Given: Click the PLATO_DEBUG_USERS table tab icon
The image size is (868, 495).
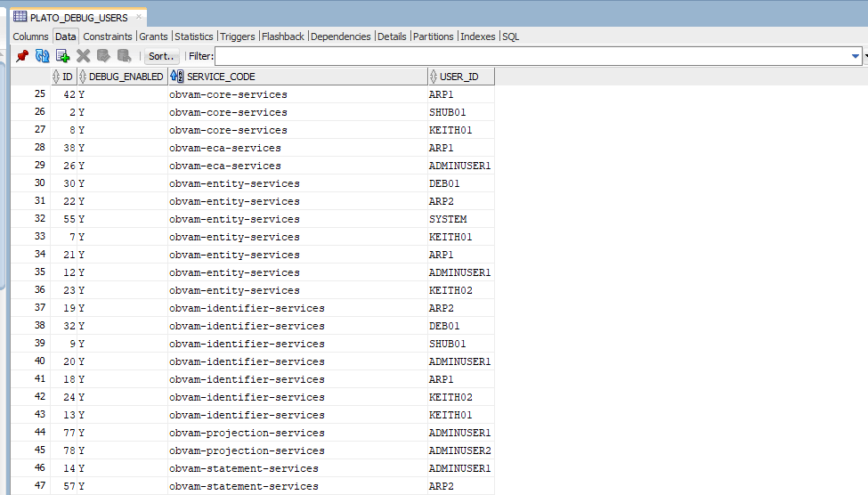Looking at the screenshot, I should coord(20,17).
